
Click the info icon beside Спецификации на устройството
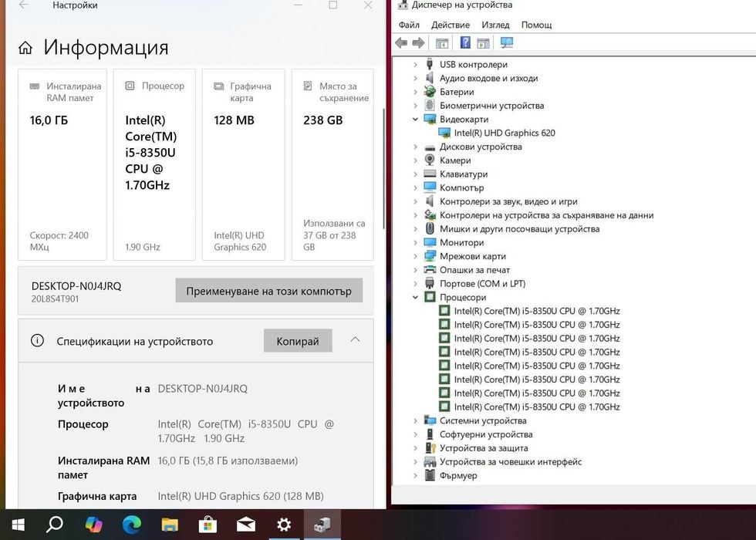37,341
